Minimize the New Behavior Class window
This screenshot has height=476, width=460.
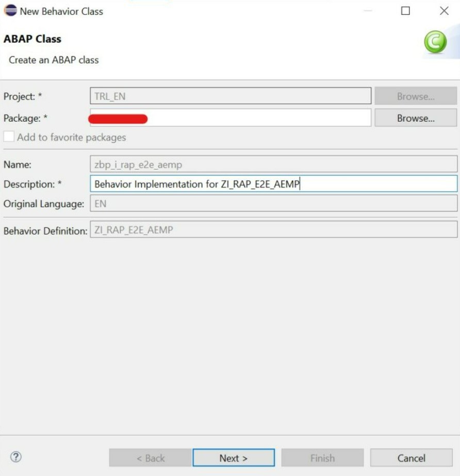click(x=368, y=11)
